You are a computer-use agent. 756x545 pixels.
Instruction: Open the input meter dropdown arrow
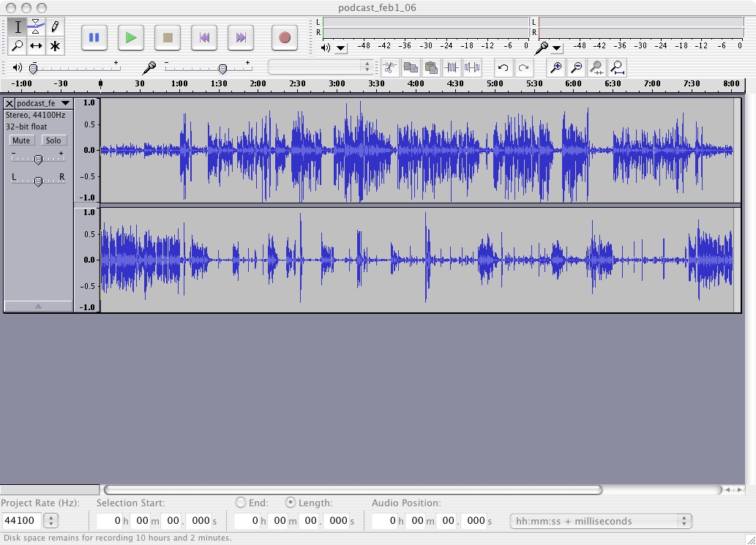coord(556,48)
